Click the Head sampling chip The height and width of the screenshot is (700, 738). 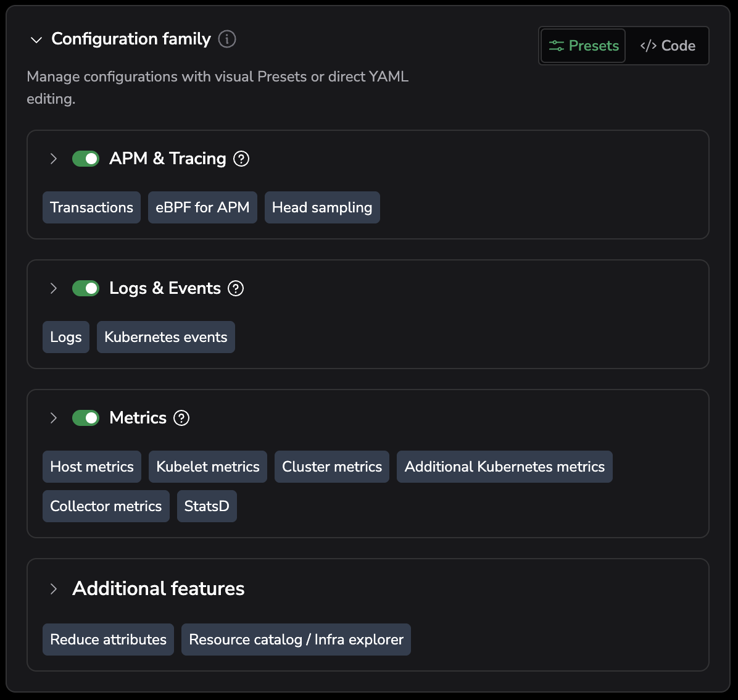click(322, 207)
